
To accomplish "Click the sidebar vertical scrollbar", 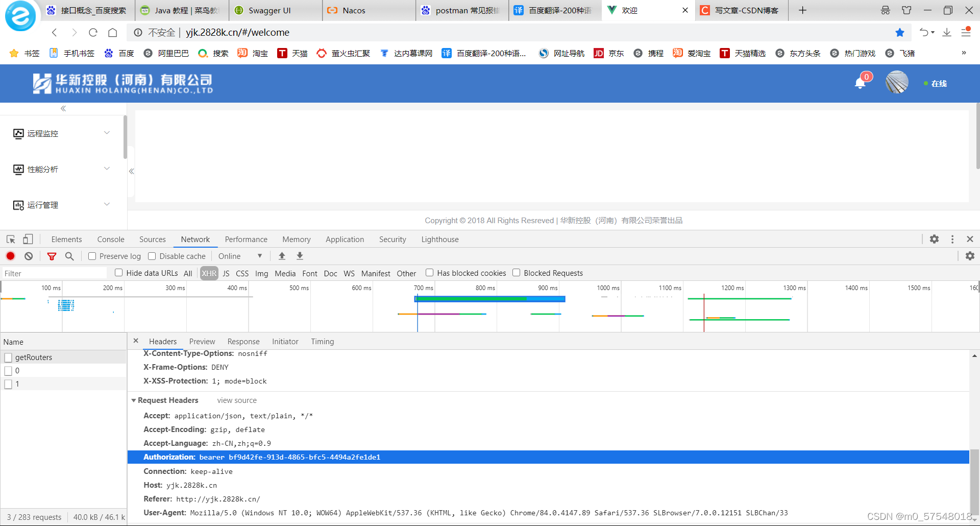I will point(125,137).
